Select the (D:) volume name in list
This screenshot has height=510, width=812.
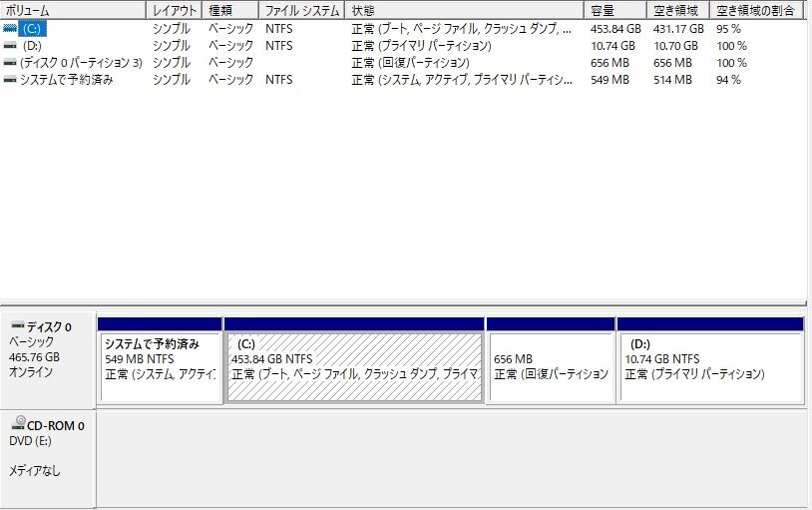click(32, 46)
